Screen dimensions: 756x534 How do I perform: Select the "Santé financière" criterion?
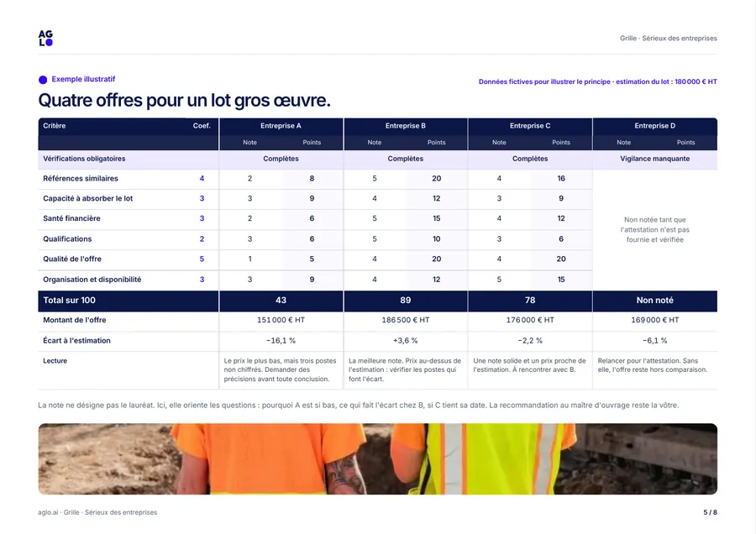(x=72, y=218)
